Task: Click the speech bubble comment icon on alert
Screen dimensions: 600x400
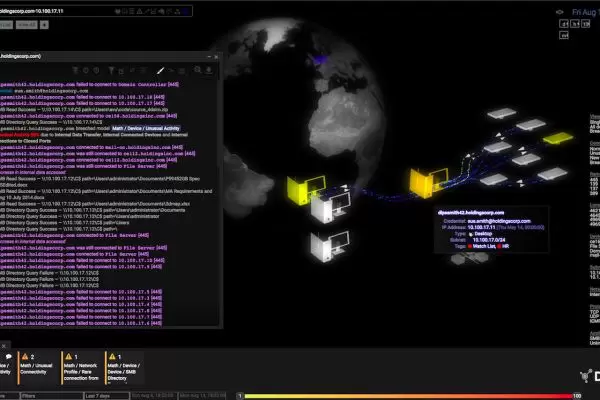Action: [x=7, y=356]
